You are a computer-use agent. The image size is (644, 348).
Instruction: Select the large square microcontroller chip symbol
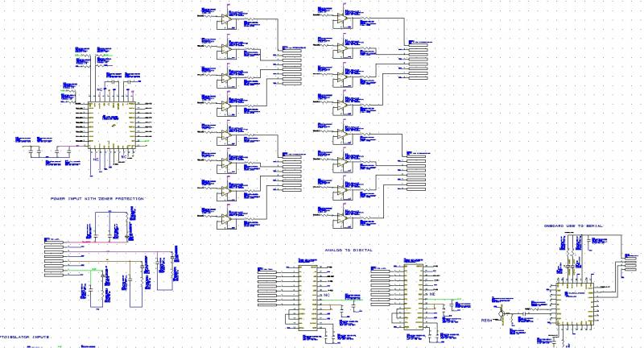click(x=111, y=124)
